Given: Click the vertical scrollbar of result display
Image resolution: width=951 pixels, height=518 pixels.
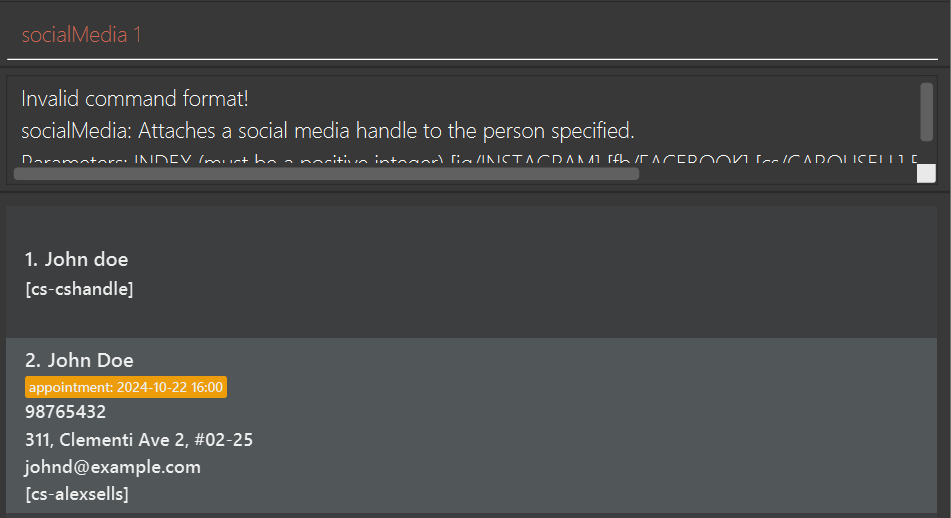Looking at the screenshot, I should click(926, 112).
